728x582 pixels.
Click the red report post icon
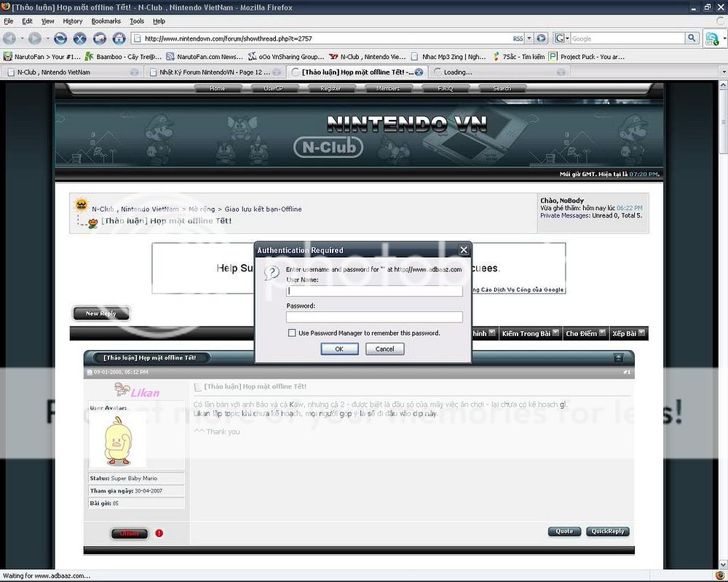tap(159, 533)
